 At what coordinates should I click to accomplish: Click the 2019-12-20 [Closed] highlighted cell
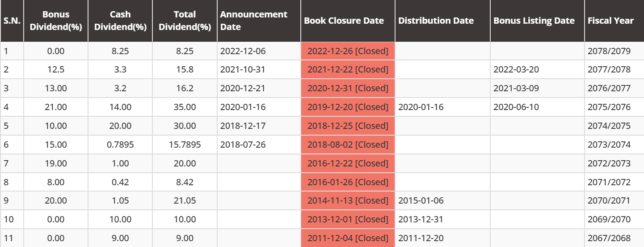(348, 107)
